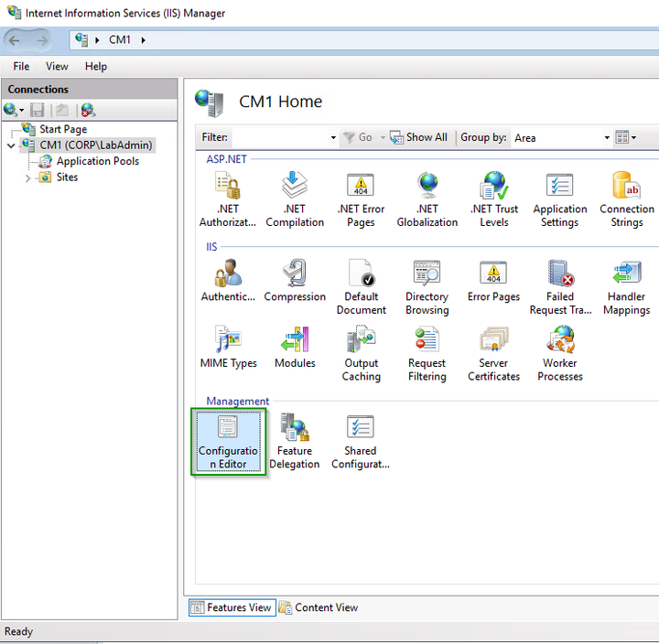Open Request Filtering feature
This screenshot has width=659, height=644.
(x=427, y=353)
